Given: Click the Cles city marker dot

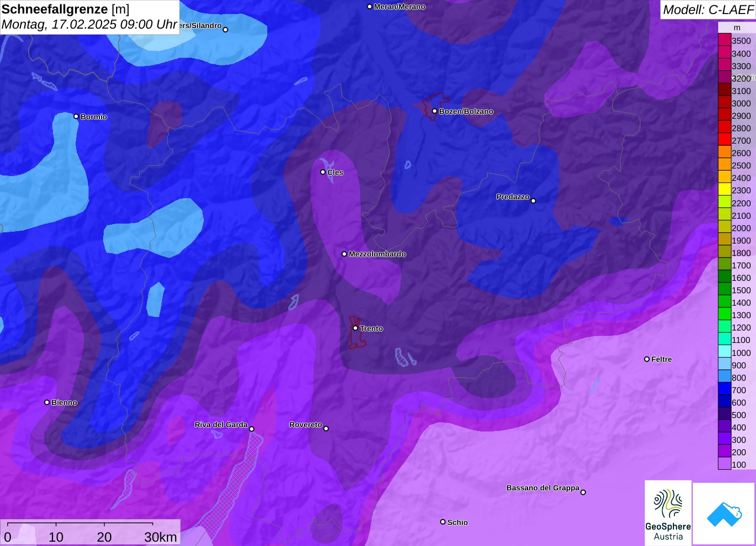Looking at the screenshot, I should (323, 172).
